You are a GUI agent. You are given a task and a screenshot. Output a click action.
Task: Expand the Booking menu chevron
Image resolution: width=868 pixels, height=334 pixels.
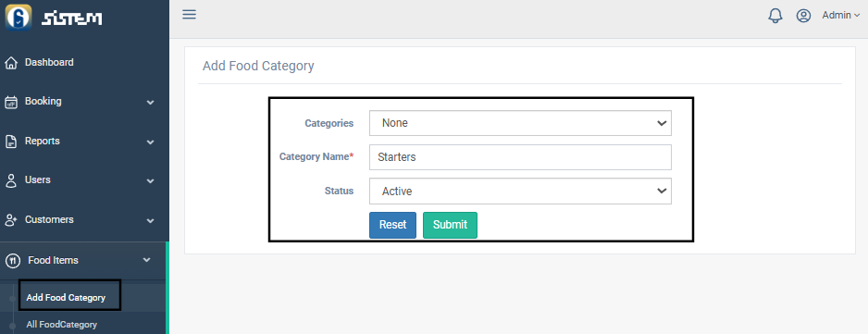point(150,103)
